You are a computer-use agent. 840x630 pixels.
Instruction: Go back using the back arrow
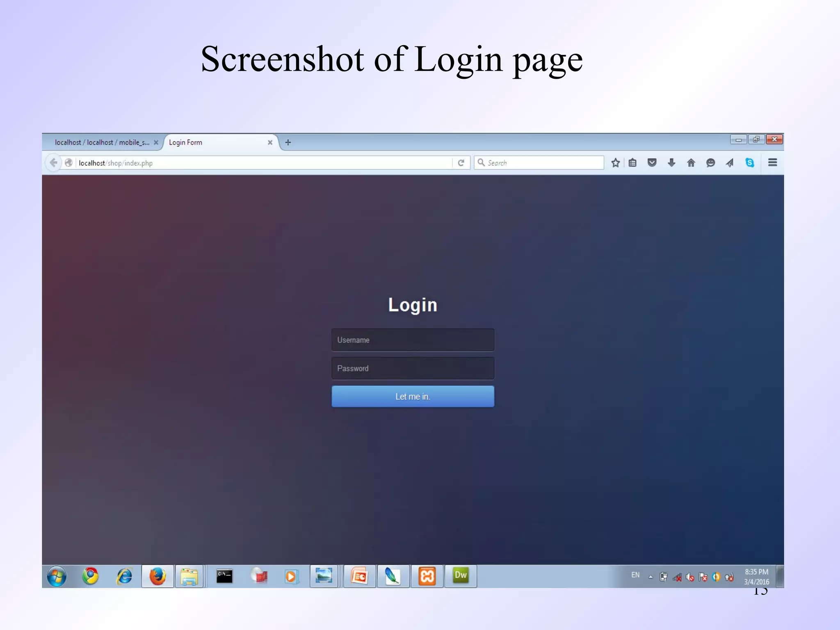(53, 163)
